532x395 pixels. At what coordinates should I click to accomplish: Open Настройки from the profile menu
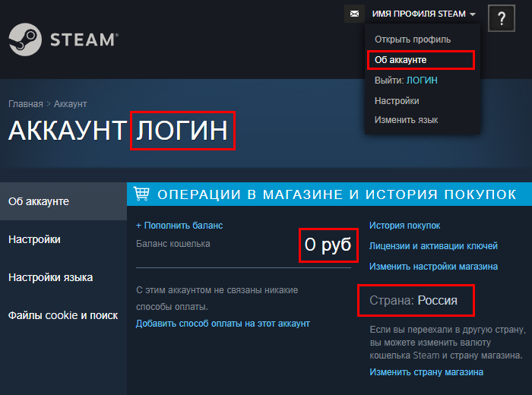tap(397, 100)
